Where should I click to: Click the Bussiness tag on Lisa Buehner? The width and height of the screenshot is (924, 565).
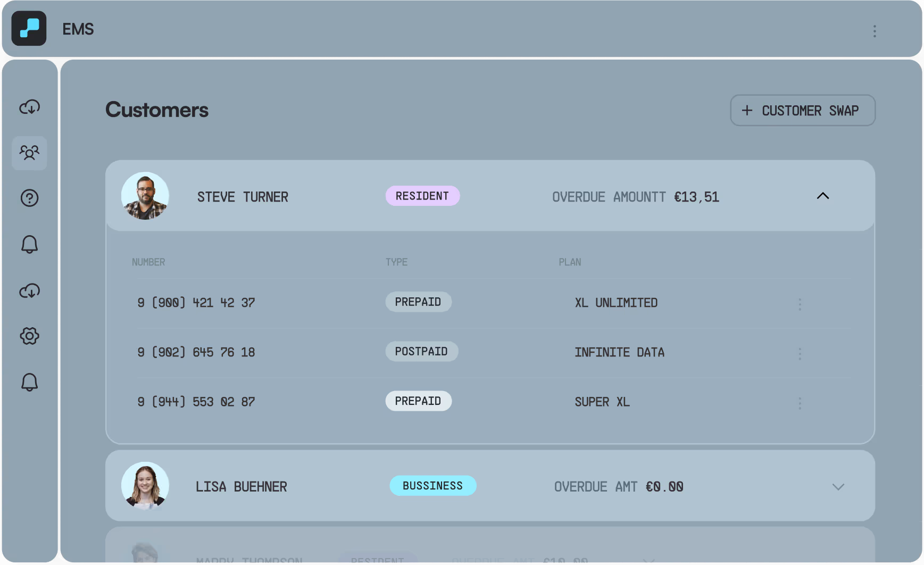(432, 486)
